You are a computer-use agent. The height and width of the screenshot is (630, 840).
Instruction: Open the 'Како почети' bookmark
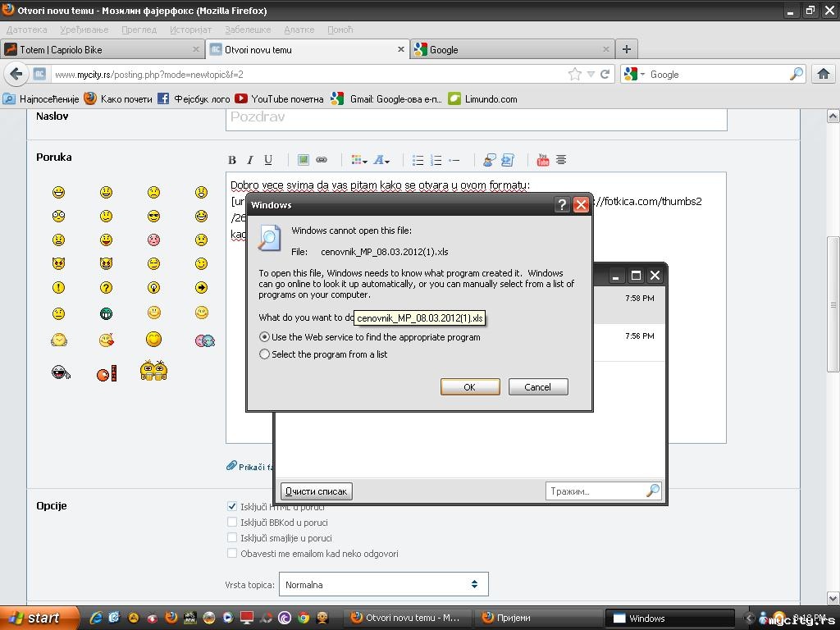click(119, 99)
